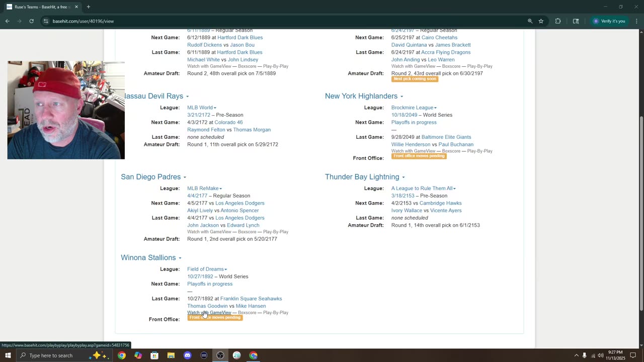This screenshot has width=644, height=362.
Task: Open the notifications icon in system tray
Action: click(x=633, y=355)
